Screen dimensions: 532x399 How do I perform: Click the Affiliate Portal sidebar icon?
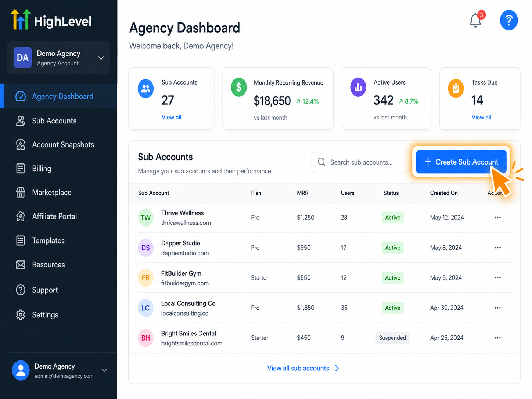tap(21, 216)
